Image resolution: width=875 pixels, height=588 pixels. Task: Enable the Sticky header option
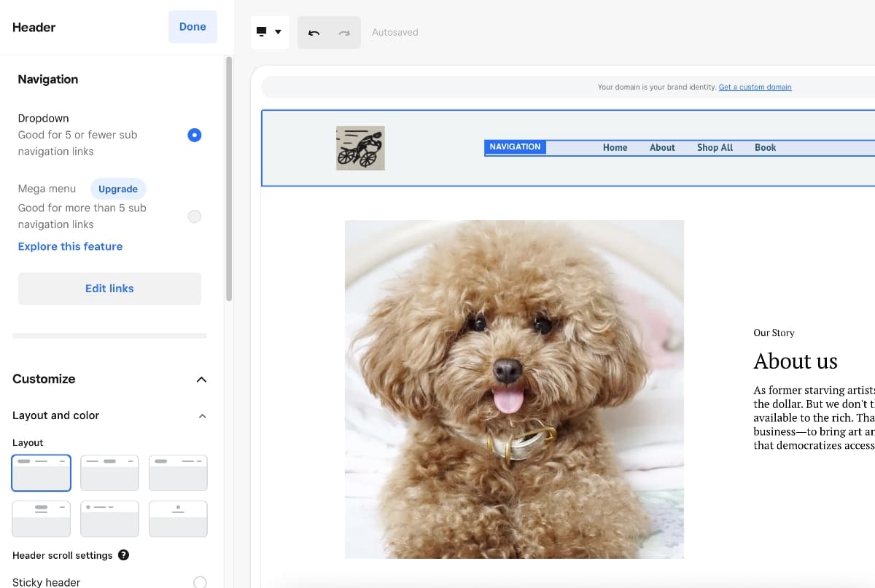200,582
